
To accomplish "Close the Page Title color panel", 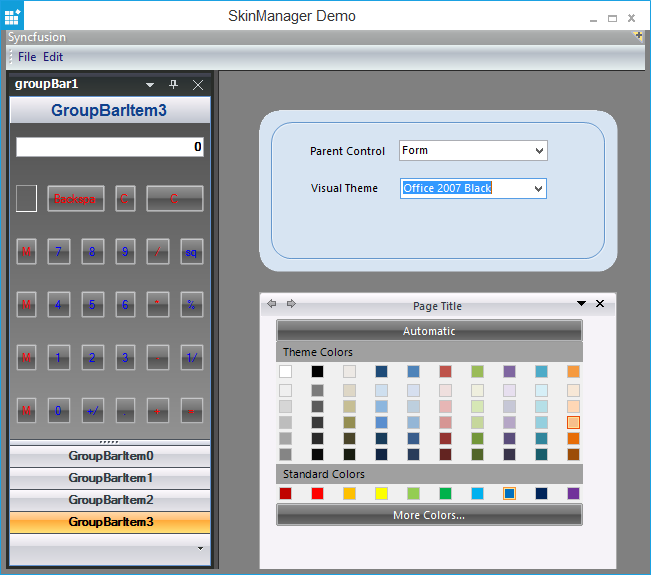I will [x=600, y=304].
